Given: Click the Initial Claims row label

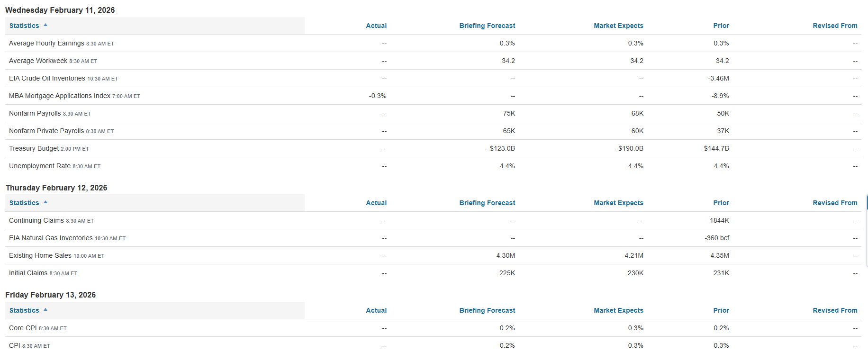Looking at the screenshot, I should (28, 273).
